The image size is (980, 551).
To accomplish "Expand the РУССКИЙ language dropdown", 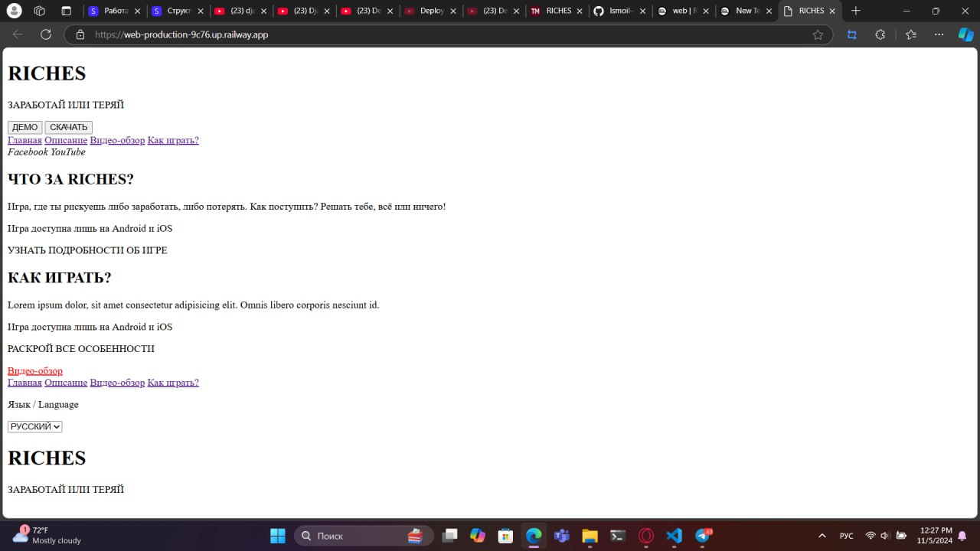I will point(34,426).
